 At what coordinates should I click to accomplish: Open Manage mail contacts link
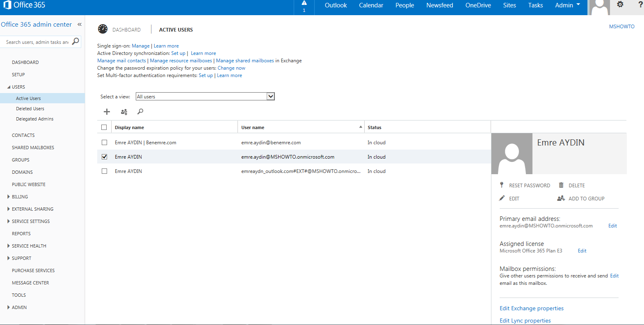tap(121, 61)
